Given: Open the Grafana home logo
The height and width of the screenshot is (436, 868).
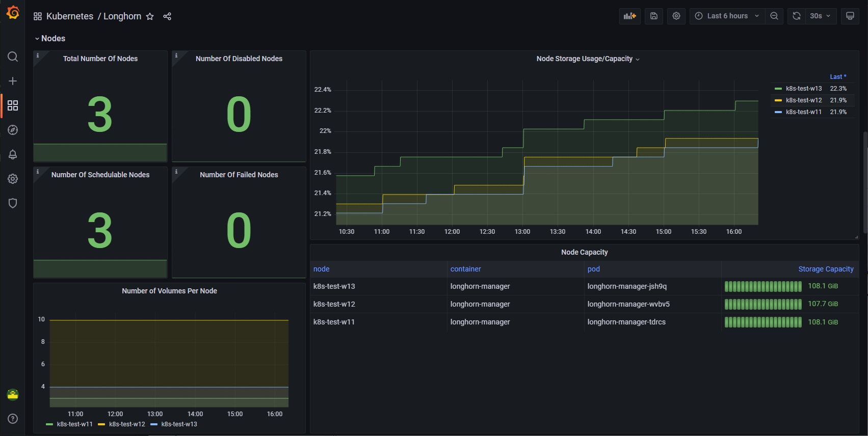Looking at the screenshot, I should coord(13,12).
